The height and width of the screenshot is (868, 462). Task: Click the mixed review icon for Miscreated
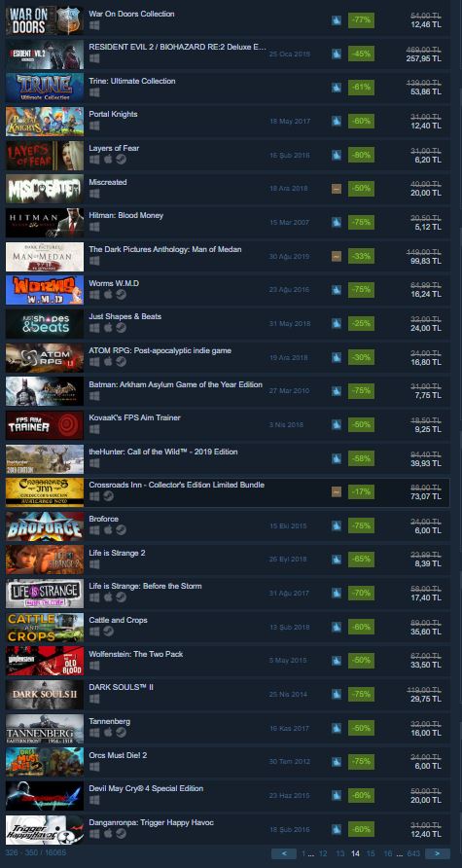point(337,190)
